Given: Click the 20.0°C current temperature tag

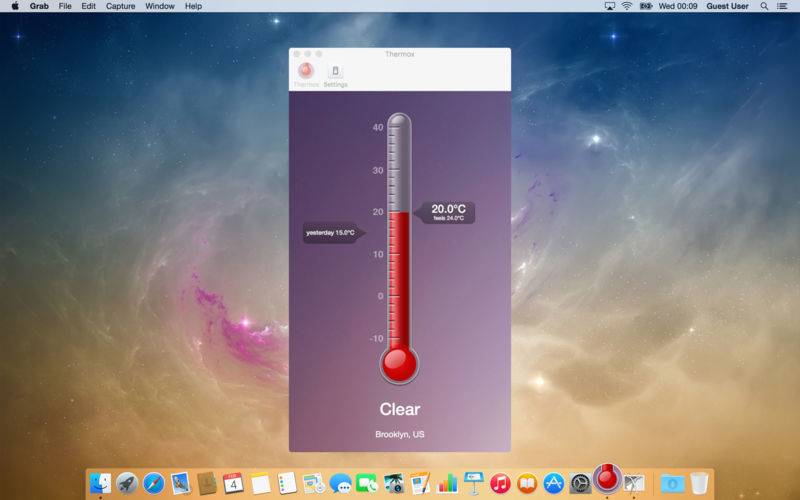Looking at the screenshot, I should [444, 213].
